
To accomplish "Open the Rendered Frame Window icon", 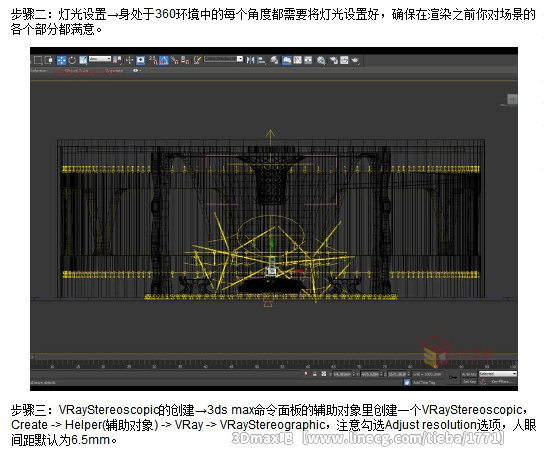I will point(344,60).
